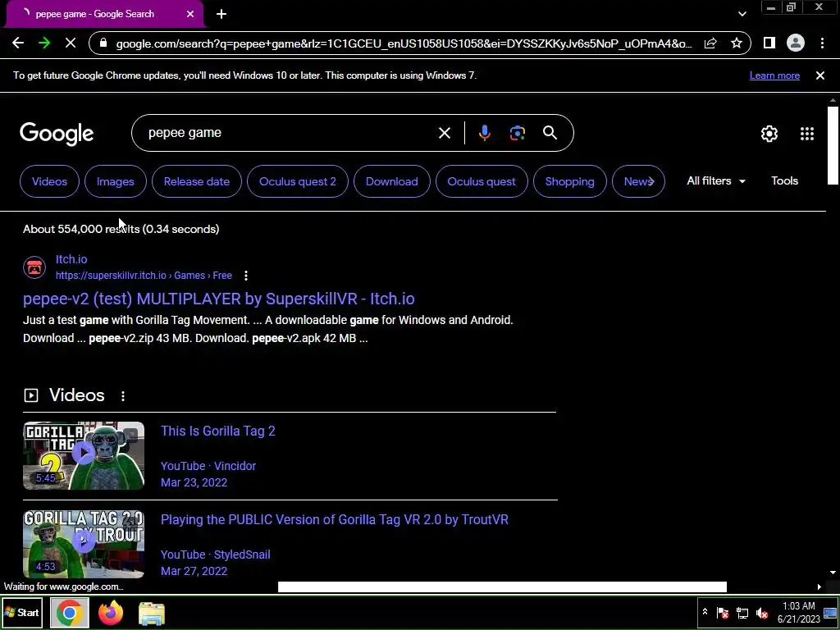Toggle Chrome side panel

769,43
